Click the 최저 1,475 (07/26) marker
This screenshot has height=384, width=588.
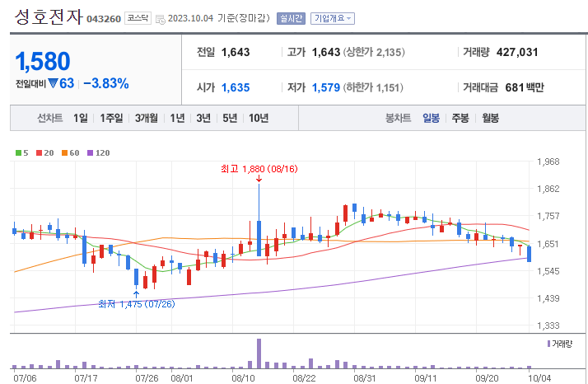point(137,304)
